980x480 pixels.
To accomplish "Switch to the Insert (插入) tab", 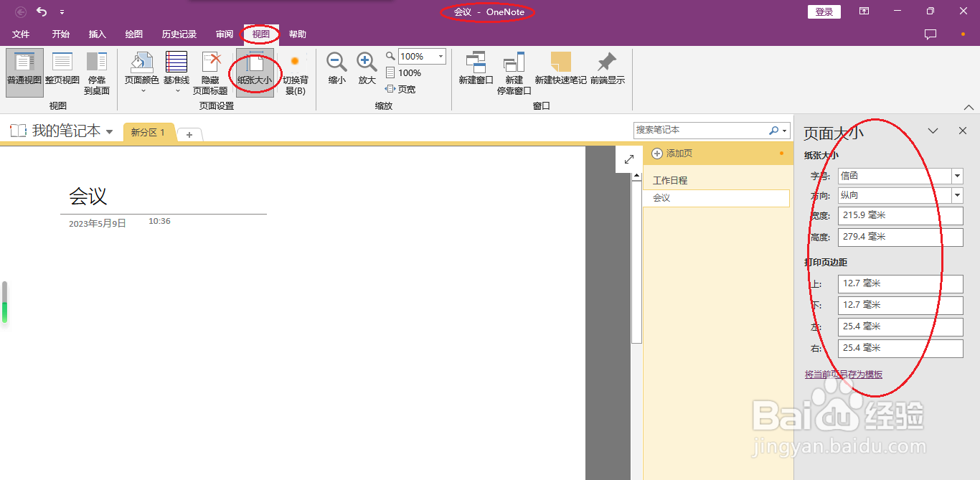I will click(x=98, y=34).
